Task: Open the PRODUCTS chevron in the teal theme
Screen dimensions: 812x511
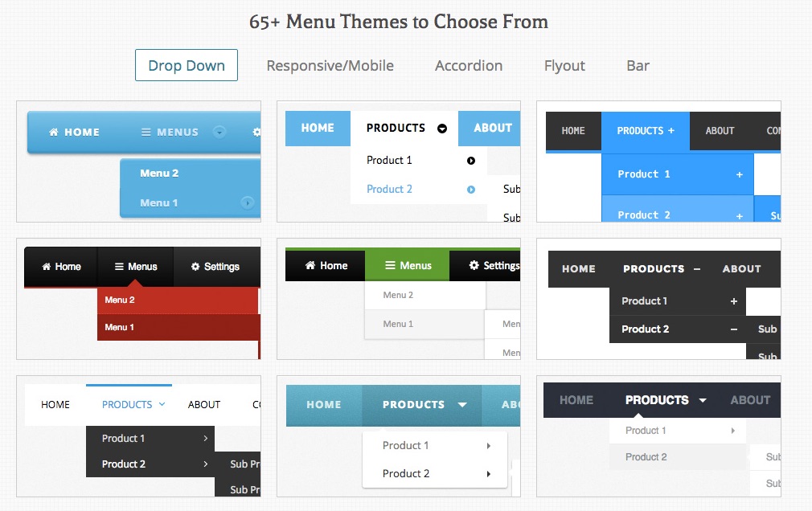Action: (464, 406)
